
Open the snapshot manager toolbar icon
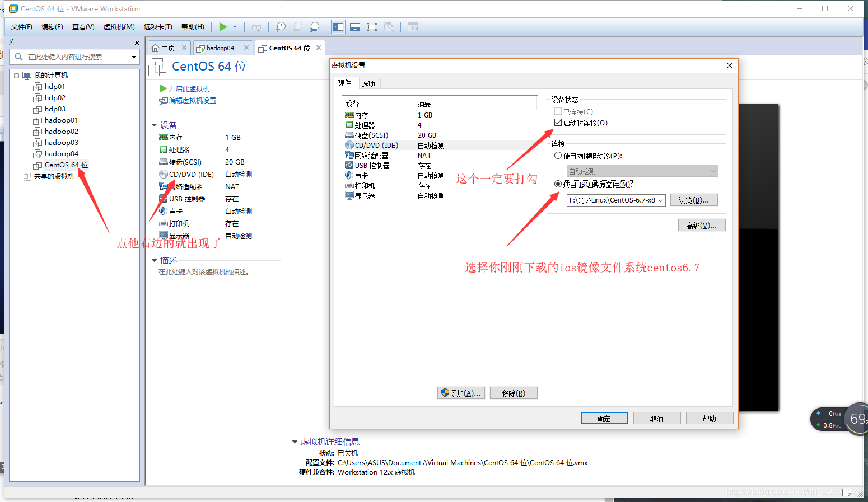[315, 26]
